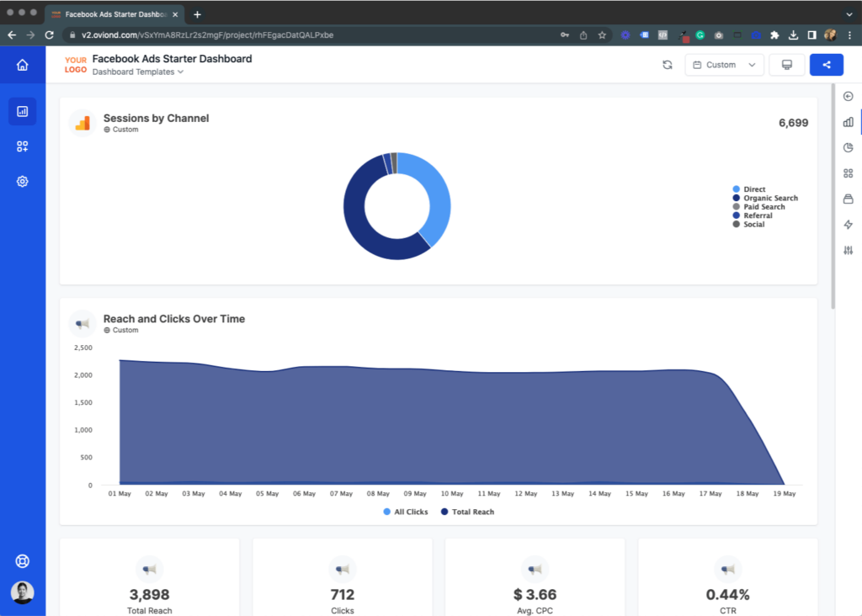
Task: Share the dashboard with blue button
Action: click(827, 65)
